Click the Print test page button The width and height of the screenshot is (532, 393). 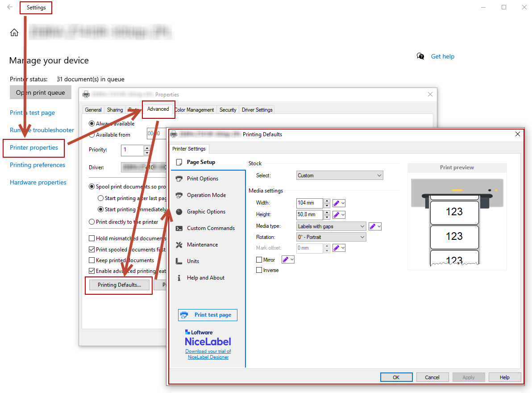208,315
